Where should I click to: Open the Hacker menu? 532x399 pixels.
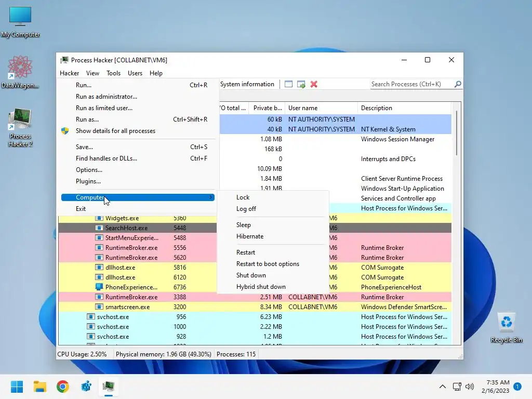tap(69, 73)
